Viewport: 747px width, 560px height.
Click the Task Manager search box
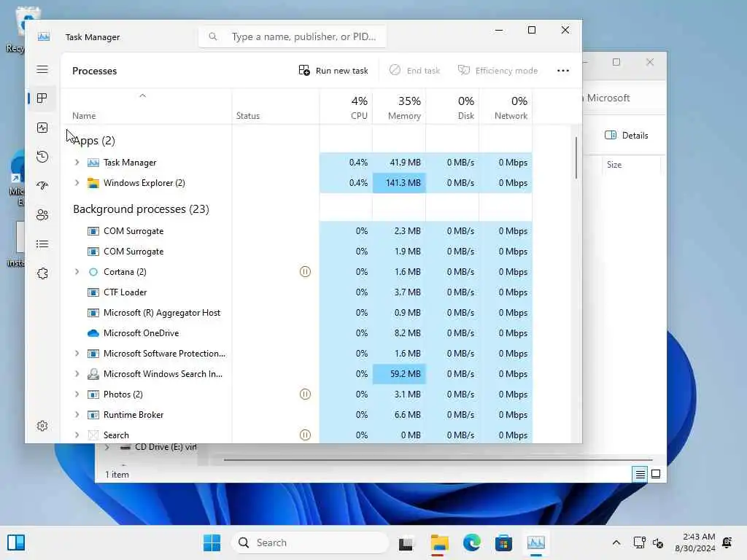pos(293,36)
